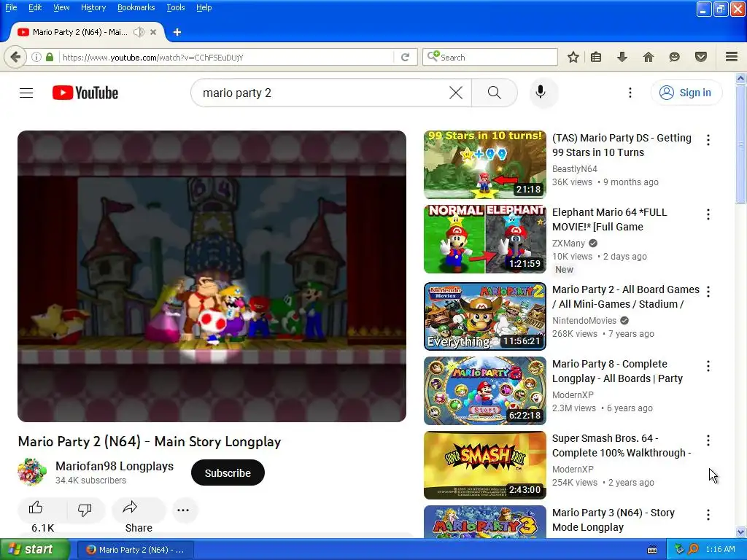Click the Windows start button
The image size is (747, 560).
(35, 550)
